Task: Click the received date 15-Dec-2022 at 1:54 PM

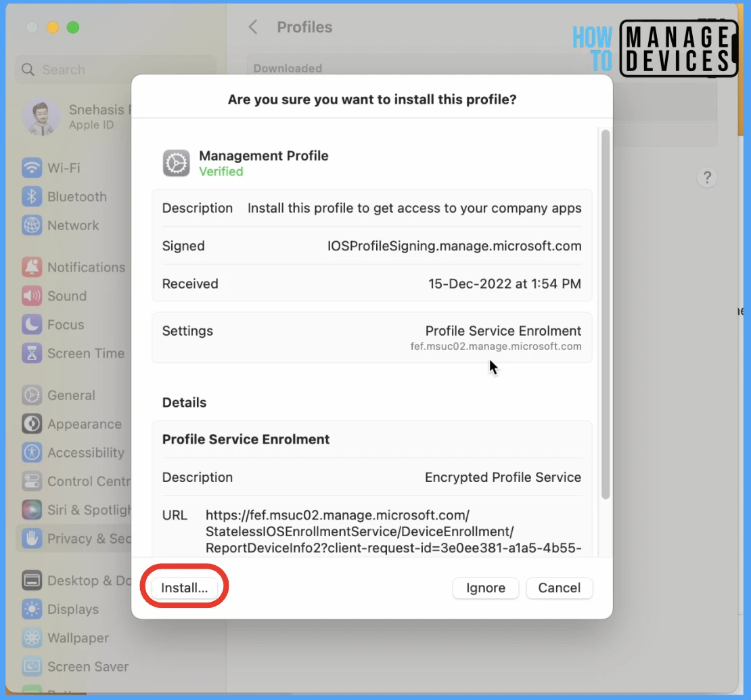Action: point(505,284)
